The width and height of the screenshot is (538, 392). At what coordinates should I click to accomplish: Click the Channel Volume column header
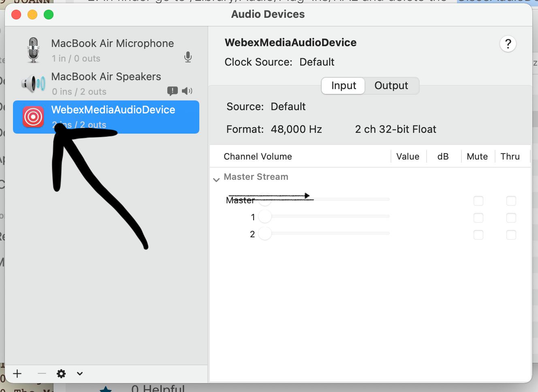[x=258, y=156]
